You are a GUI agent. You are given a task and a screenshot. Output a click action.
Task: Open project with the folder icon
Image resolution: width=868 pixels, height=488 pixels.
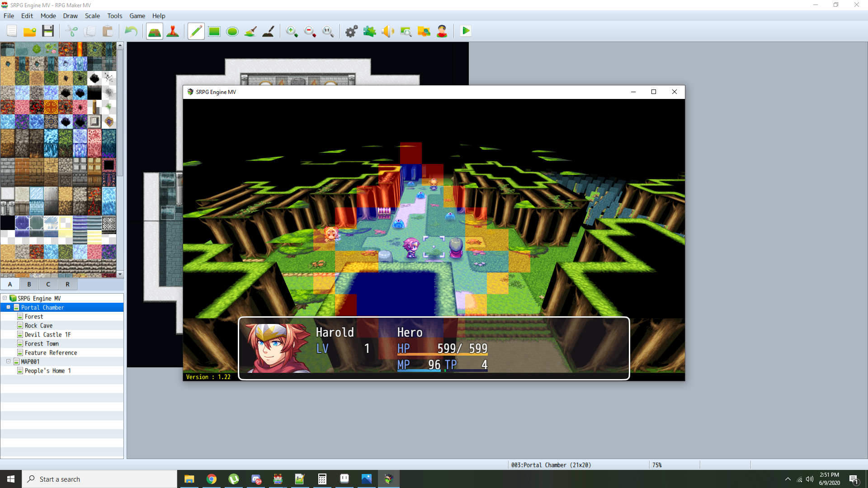[x=30, y=31]
